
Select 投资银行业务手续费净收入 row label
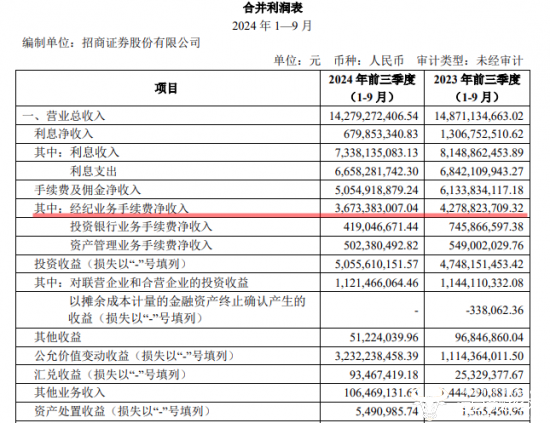point(141,227)
